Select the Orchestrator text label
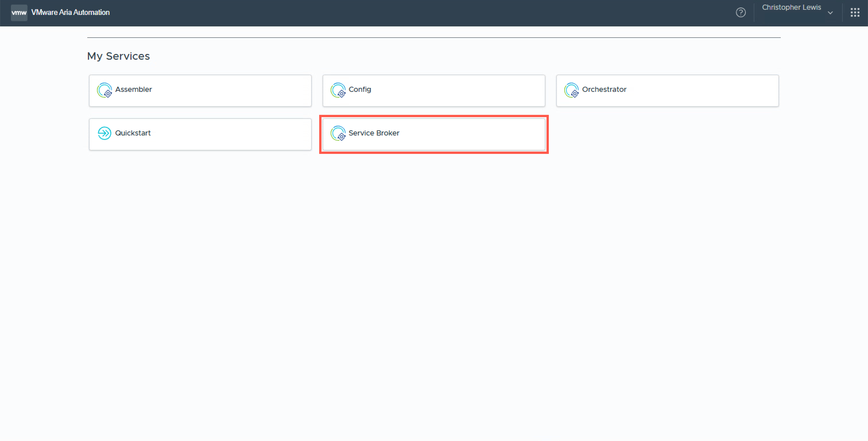The image size is (868, 441). 604,89
